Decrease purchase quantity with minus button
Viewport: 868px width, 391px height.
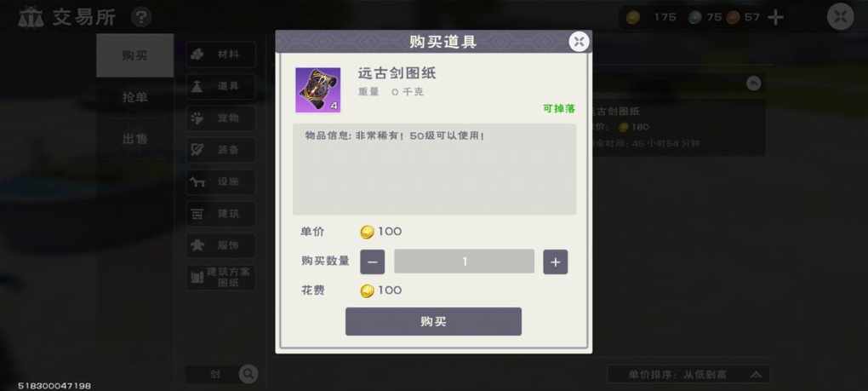pos(373,262)
